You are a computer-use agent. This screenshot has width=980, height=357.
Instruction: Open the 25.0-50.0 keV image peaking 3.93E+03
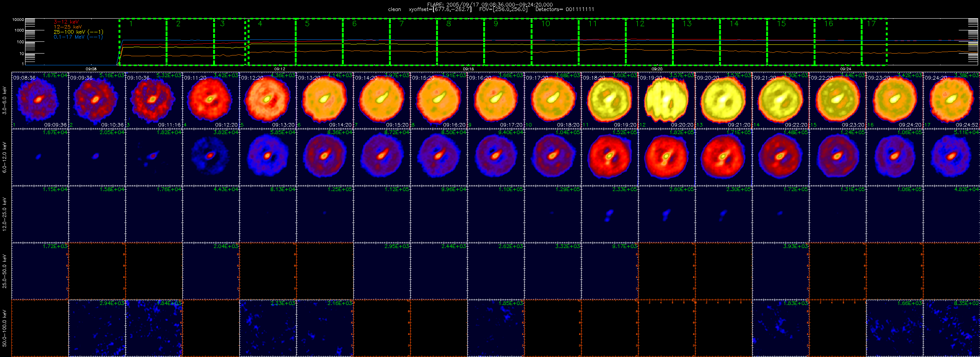[x=781, y=271]
